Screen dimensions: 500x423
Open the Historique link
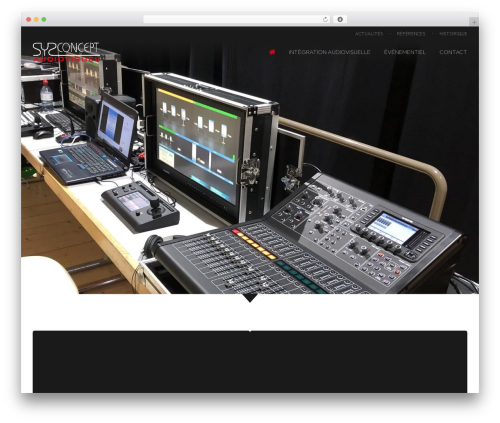pyautogui.click(x=453, y=34)
